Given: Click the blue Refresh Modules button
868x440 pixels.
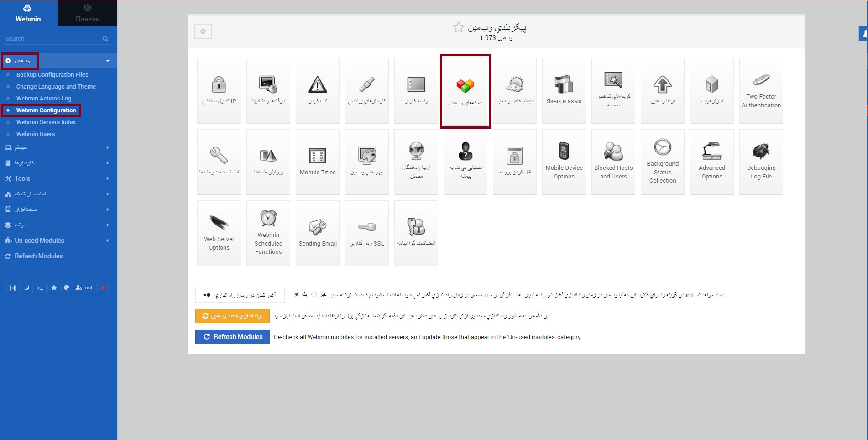Looking at the screenshot, I should (233, 337).
